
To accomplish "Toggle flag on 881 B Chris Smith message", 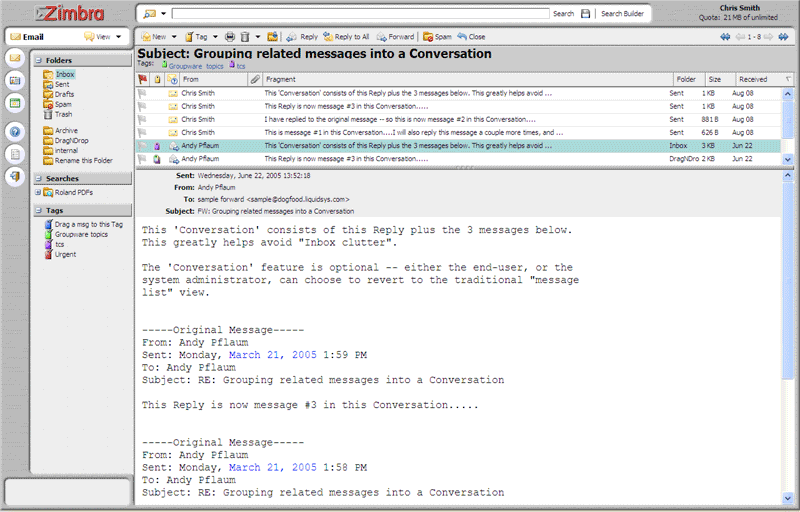I will [142, 119].
